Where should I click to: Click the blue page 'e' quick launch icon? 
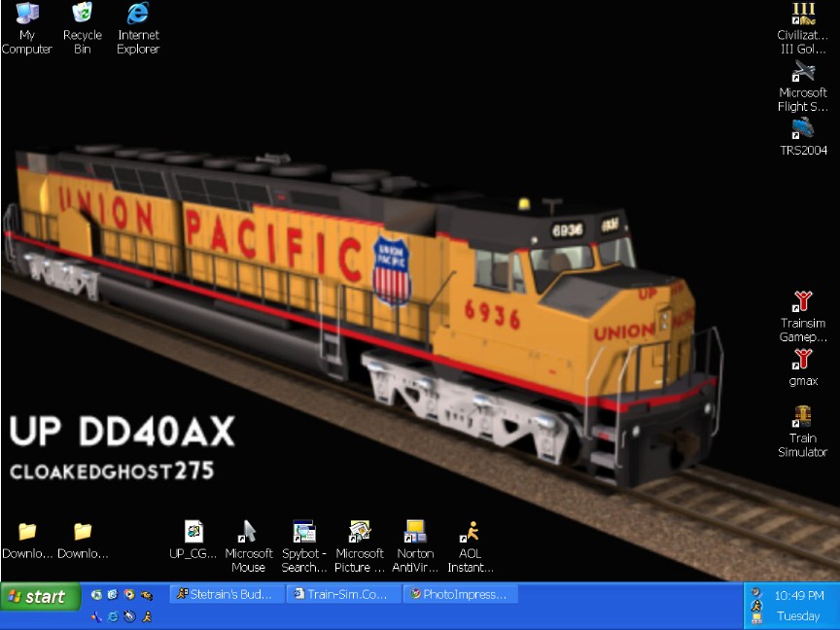pos(113,594)
